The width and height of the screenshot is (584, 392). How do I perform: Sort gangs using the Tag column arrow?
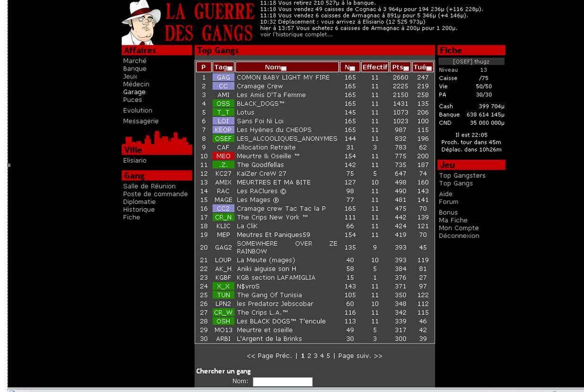pyautogui.click(x=230, y=69)
